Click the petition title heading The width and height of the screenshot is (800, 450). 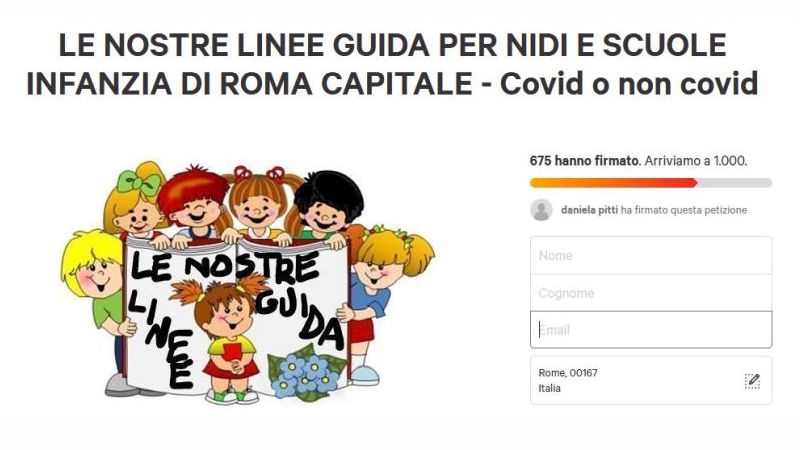click(x=392, y=64)
